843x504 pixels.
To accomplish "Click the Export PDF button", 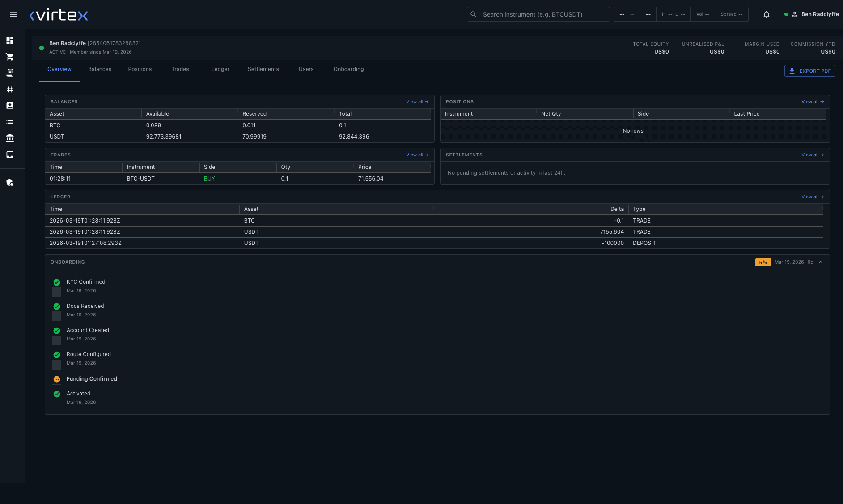I will pyautogui.click(x=809, y=71).
